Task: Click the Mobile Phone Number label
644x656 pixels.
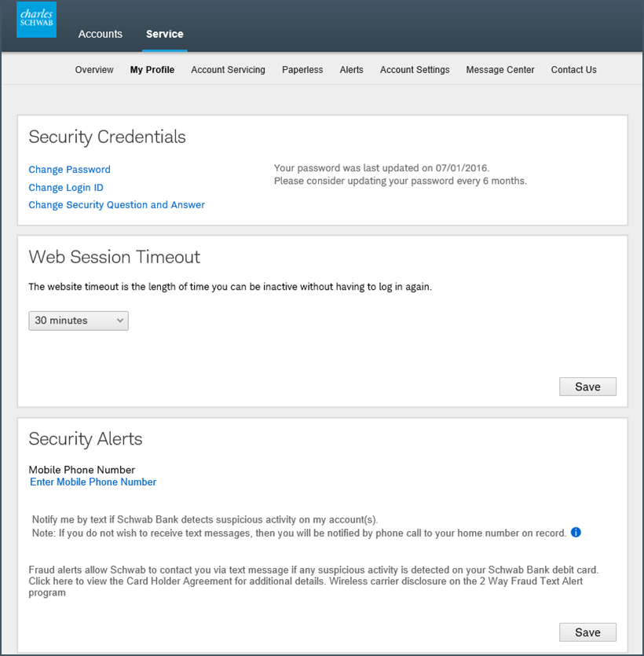Action: [x=82, y=469]
